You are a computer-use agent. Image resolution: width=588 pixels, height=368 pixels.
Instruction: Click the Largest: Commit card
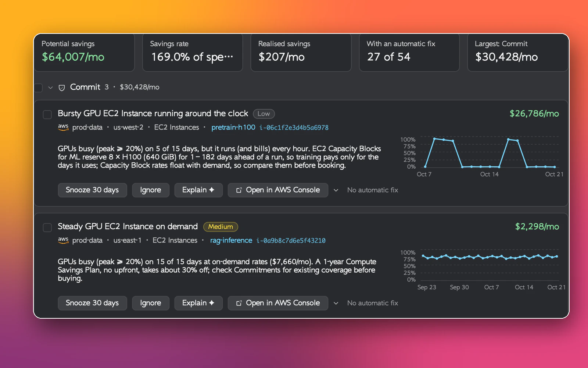click(x=518, y=53)
